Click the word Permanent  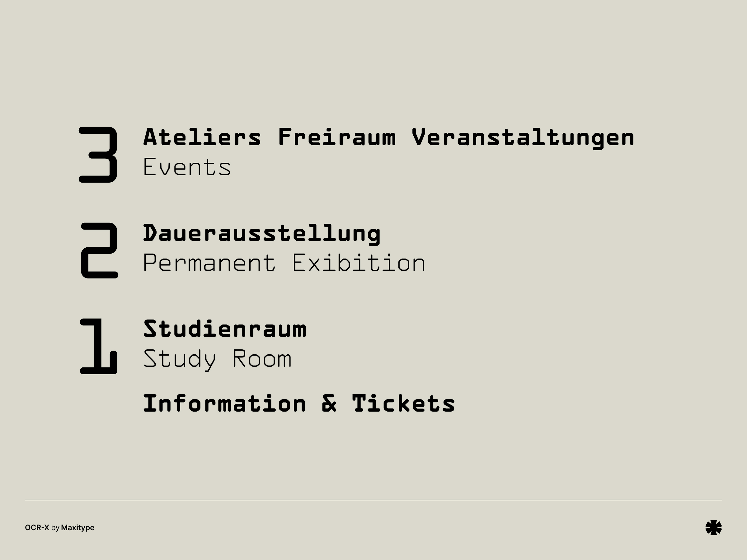(209, 263)
